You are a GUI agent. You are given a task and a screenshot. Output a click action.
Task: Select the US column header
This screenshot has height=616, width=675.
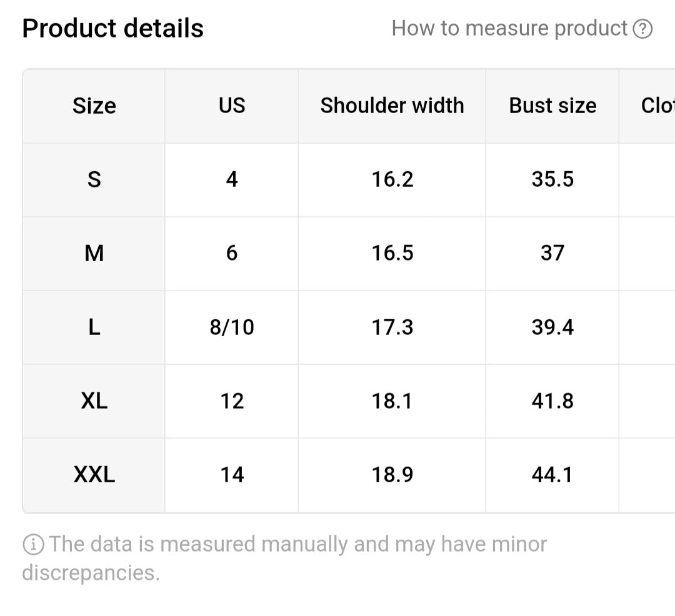[232, 106]
